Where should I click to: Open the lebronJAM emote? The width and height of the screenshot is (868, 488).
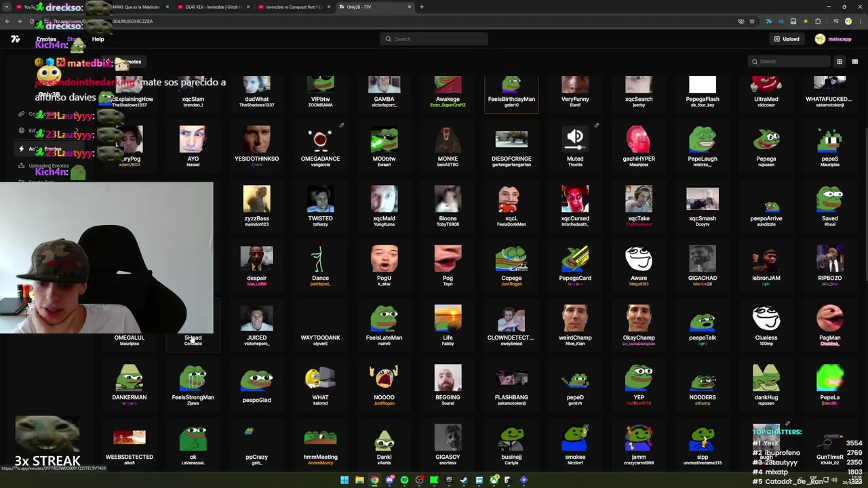point(766,265)
